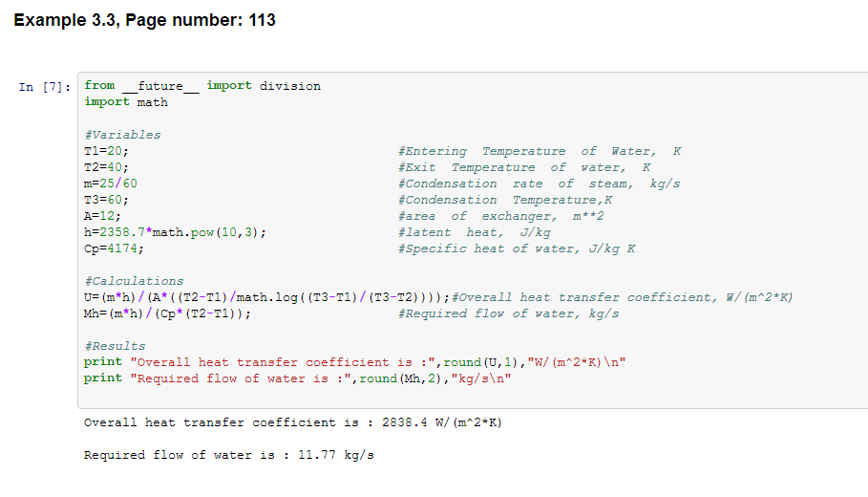The width and height of the screenshot is (868, 497).
Task: Click the output value 2838.4
Action: [401, 422]
